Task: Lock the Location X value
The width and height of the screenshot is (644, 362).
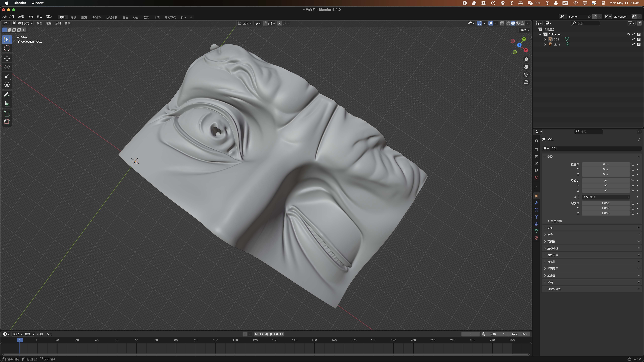Action: point(632,164)
